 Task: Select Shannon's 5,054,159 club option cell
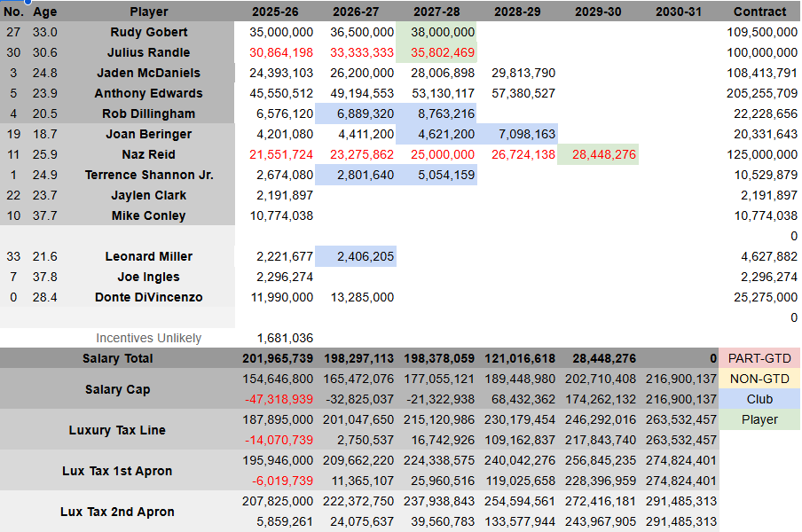[x=436, y=175]
